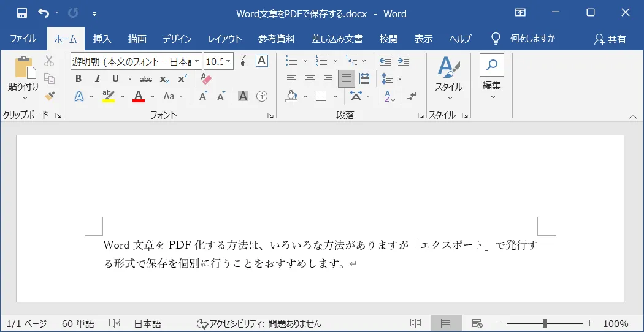Click the Clear All Formatting eraser icon
The image size is (644, 332).
[205, 78]
